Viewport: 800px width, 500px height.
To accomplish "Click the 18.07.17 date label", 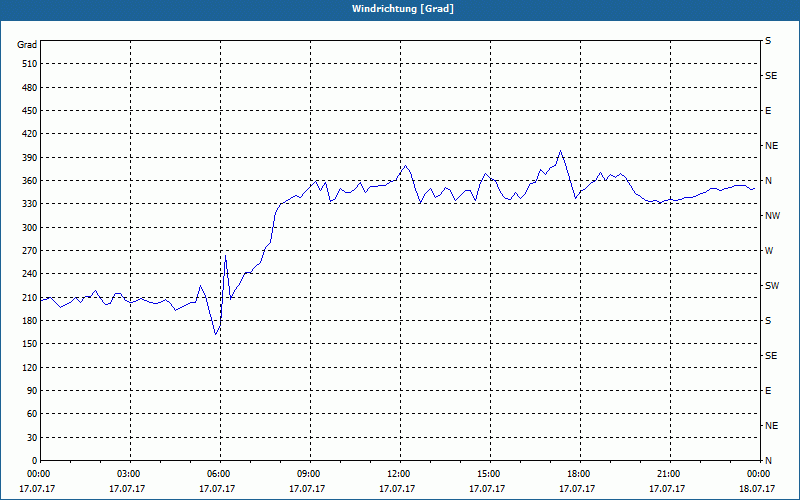I will pos(757,489).
